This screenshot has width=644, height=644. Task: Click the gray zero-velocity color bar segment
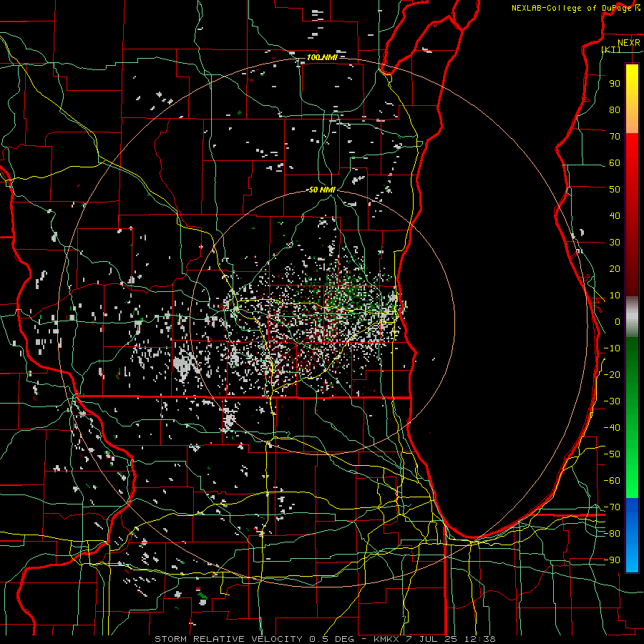pyautogui.click(x=632, y=316)
